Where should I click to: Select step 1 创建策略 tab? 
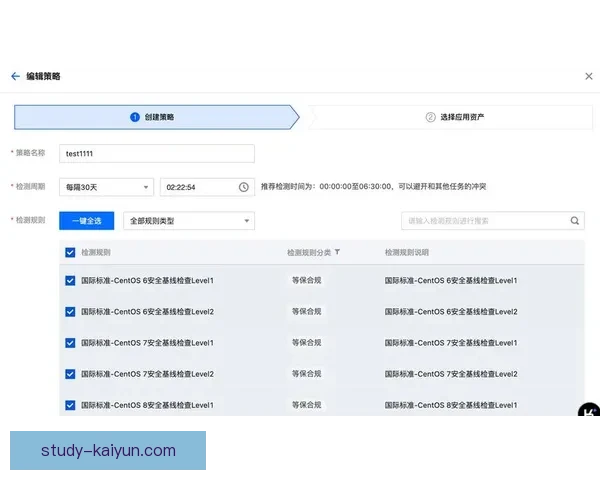click(x=157, y=117)
